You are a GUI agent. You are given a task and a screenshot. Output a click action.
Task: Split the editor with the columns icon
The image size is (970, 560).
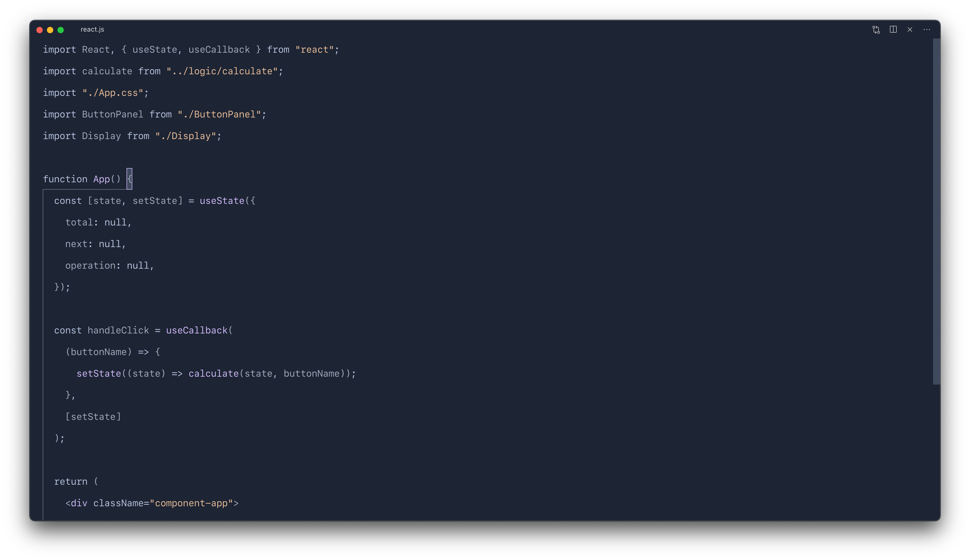(x=893, y=30)
